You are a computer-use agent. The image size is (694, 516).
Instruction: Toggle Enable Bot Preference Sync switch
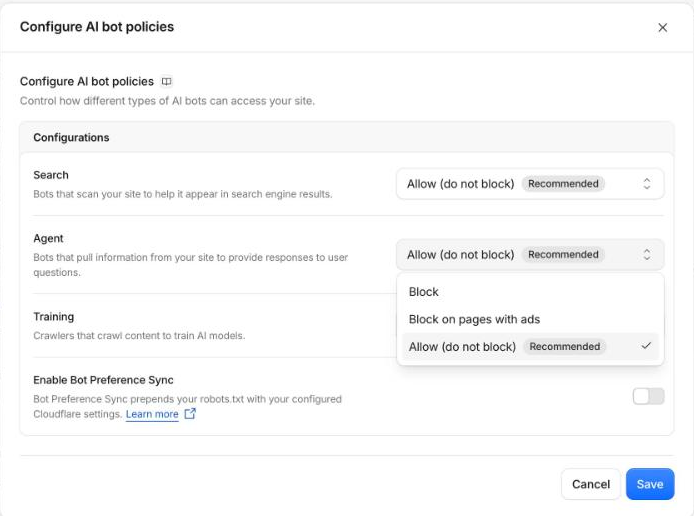pyautogui.click(x=648, y=396)
